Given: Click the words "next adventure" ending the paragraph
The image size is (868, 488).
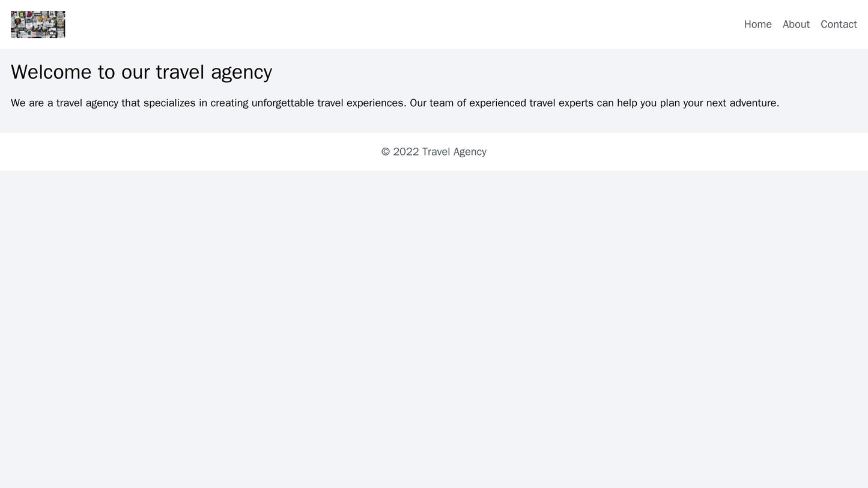Looking at the screenshot, I should click(742, 103).
